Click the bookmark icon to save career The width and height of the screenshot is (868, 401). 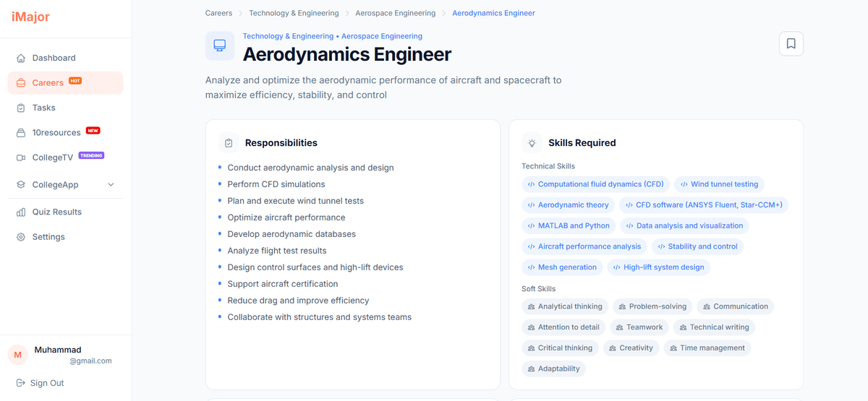791,44
